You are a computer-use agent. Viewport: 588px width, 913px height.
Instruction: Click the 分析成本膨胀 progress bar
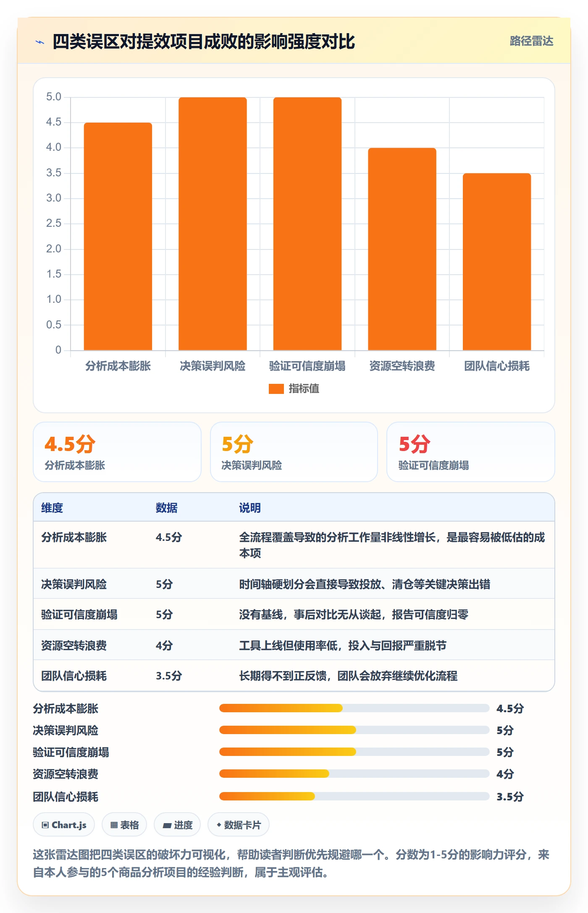pyautogui.click(x=354, y=708)
